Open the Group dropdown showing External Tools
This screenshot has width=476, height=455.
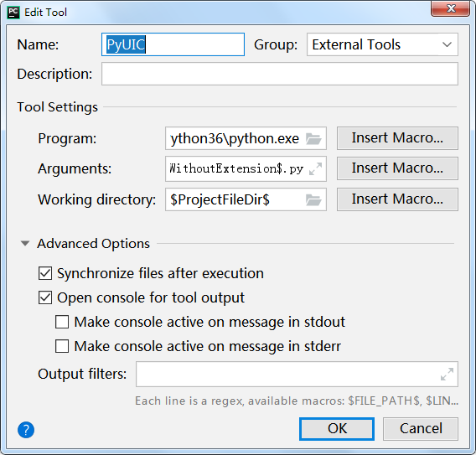click(x=382, y=44)
